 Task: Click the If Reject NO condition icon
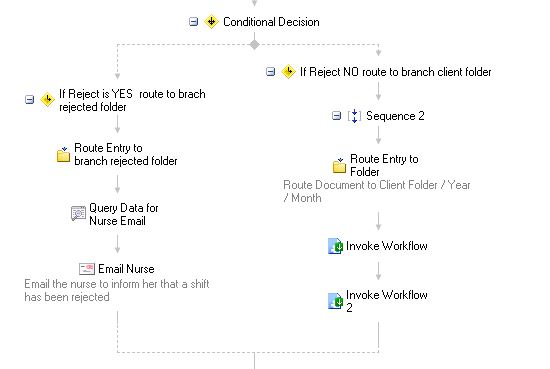point(288,72)
